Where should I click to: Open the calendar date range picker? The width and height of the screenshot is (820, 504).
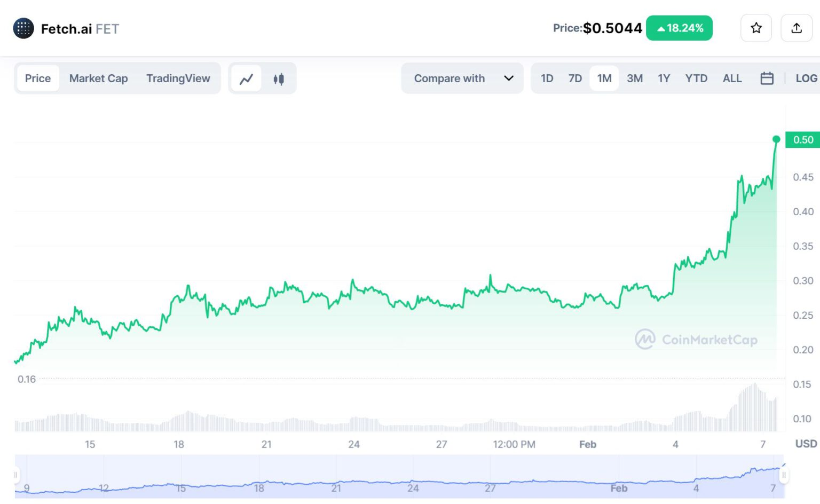[x=767, y=78]
